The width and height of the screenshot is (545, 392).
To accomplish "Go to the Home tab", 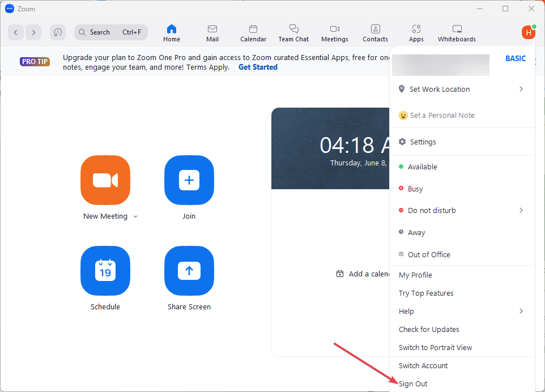I will point(172,33).
